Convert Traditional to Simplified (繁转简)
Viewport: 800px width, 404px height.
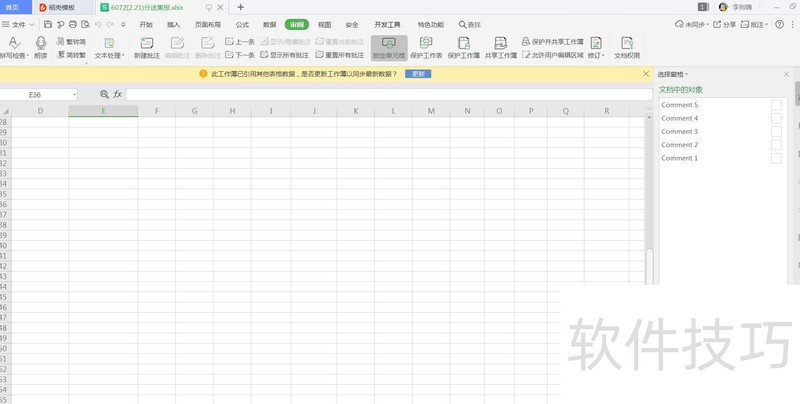(x=71, y=42)
